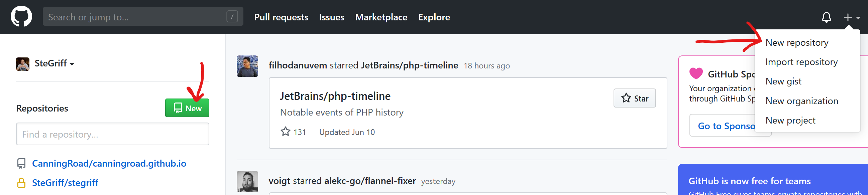Click the slash shortcut icon in search

232,16
